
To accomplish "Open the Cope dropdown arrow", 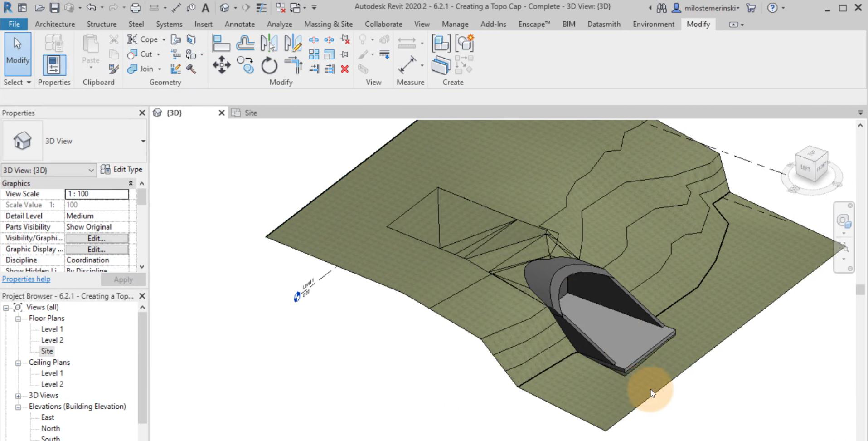I will (x=164, y=39).
